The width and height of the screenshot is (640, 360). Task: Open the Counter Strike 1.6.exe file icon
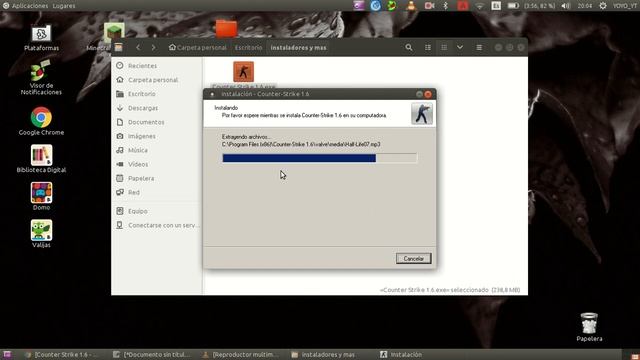tap(243, 72)
